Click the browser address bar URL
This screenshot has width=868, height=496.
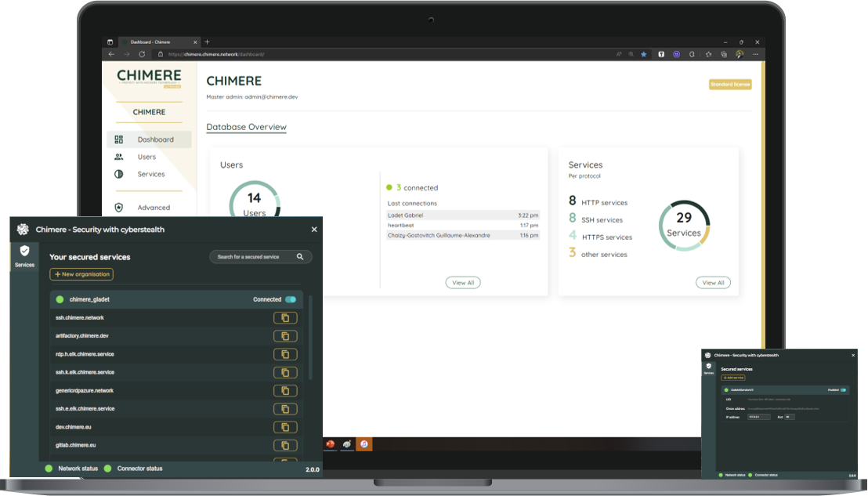(x=216, y=54)
